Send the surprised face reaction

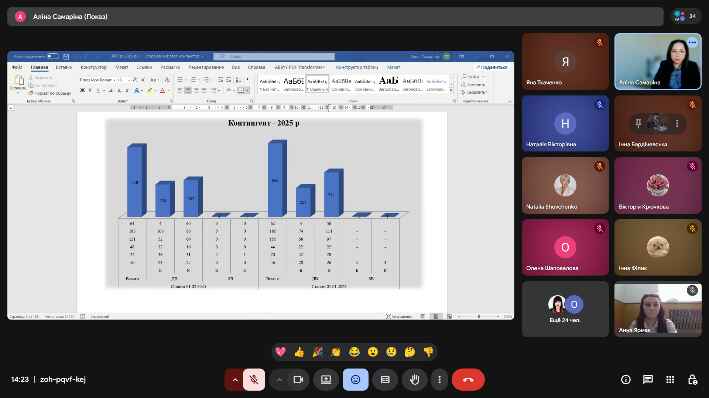click(373, 352)
